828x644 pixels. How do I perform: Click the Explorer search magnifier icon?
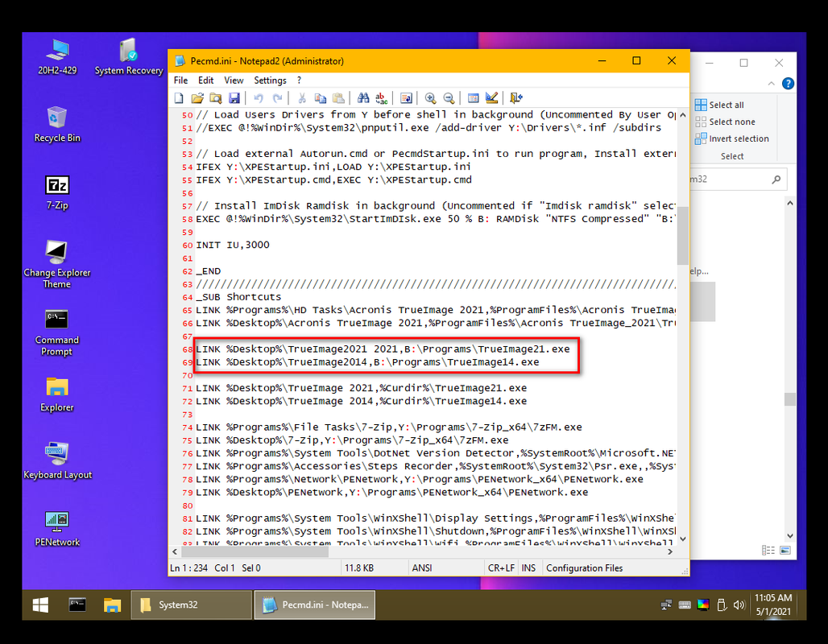[776, 180]
